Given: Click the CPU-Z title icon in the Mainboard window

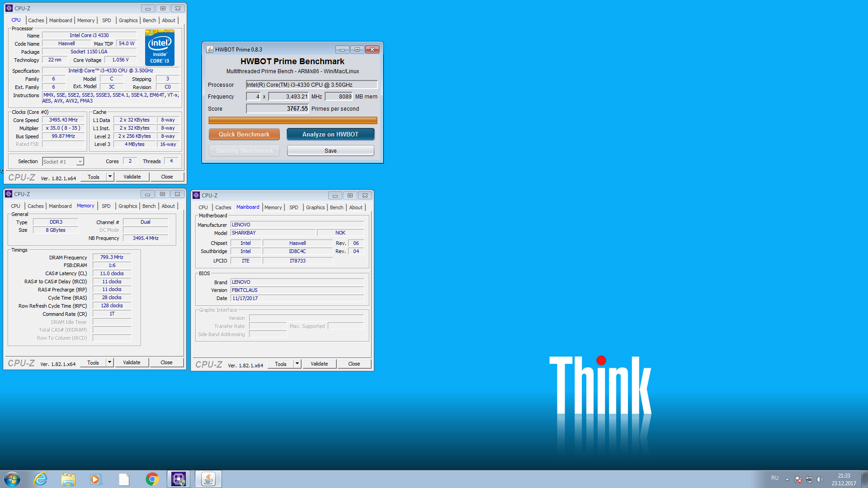Looking at the screenshot, I should tap(196, 195).
